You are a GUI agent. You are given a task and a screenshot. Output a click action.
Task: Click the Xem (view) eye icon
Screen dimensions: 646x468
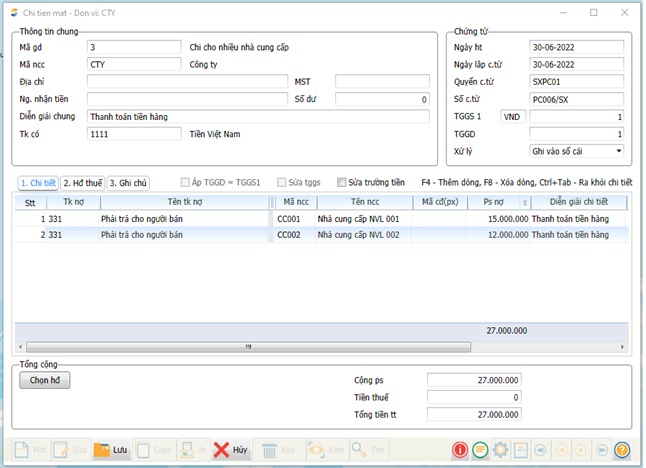[x=316, y=450]
